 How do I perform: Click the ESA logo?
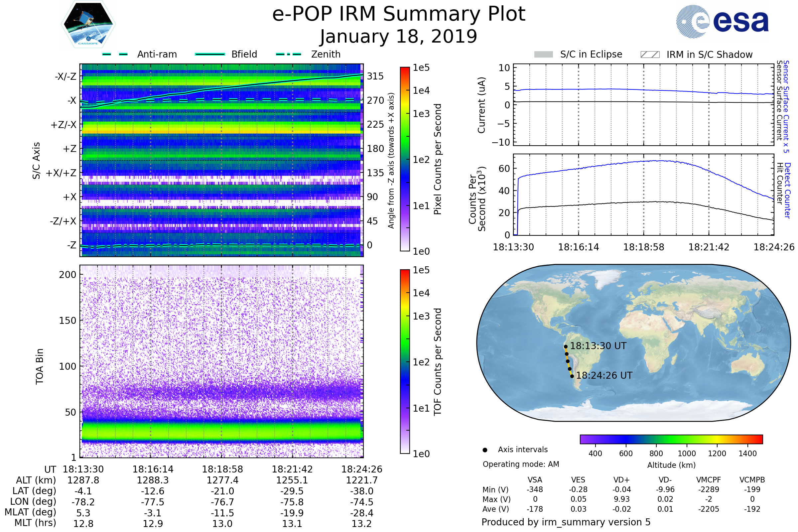(722, 21)
